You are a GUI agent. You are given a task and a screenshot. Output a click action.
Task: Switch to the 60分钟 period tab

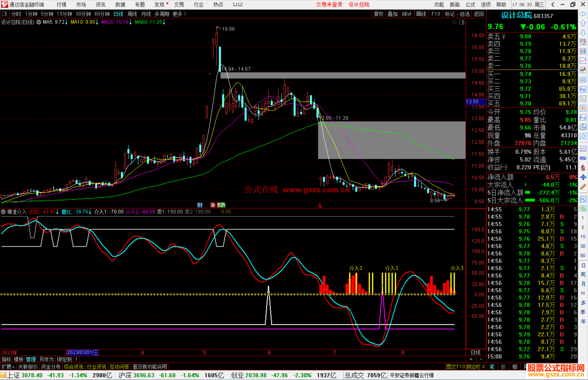102,14
